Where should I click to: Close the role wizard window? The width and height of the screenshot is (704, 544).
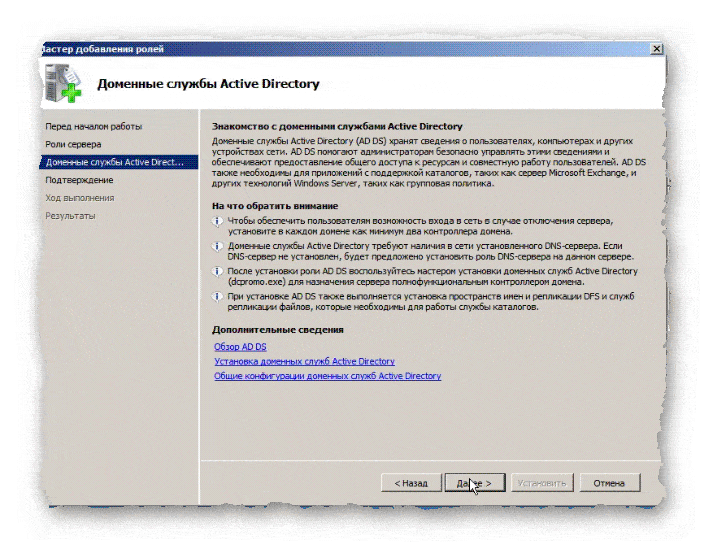pyautogui.click(x=656, y=48)
